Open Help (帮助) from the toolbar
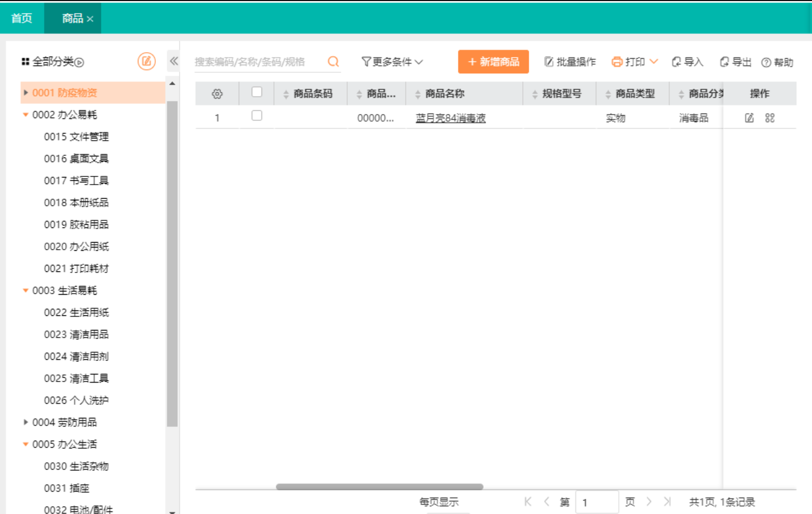Viewport: 812px width, 514px height. click(777, 62)
